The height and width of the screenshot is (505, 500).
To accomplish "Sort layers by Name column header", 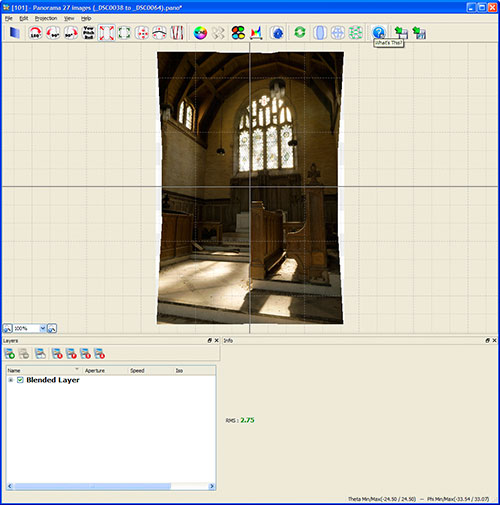I will 44,370.
